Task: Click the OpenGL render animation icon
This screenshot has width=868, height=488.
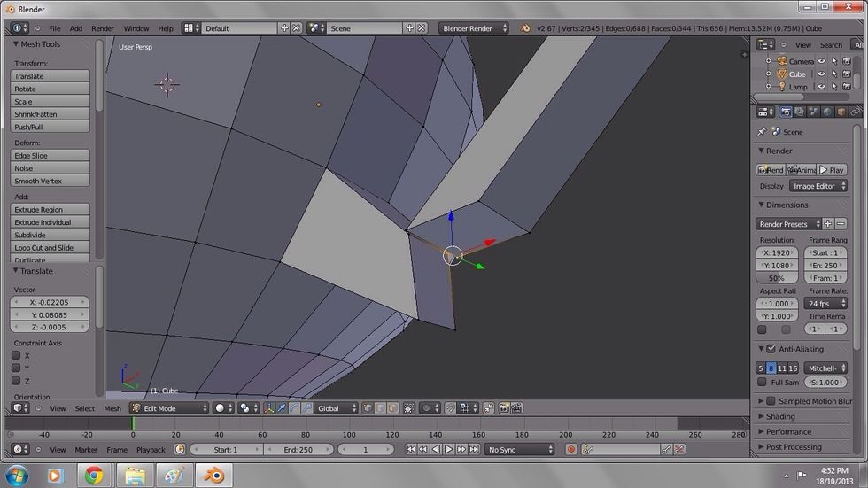Action: (516, 407)
